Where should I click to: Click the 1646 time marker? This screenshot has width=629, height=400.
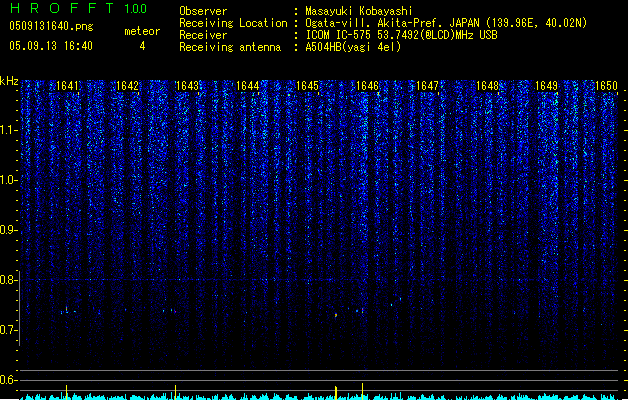[x=367, y=85]
